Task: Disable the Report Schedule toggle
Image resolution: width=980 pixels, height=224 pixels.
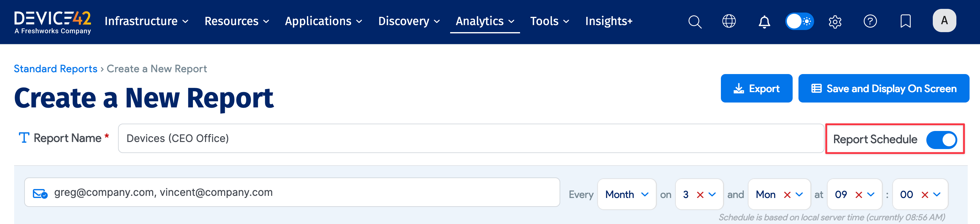Action: [x=941, y=140]
